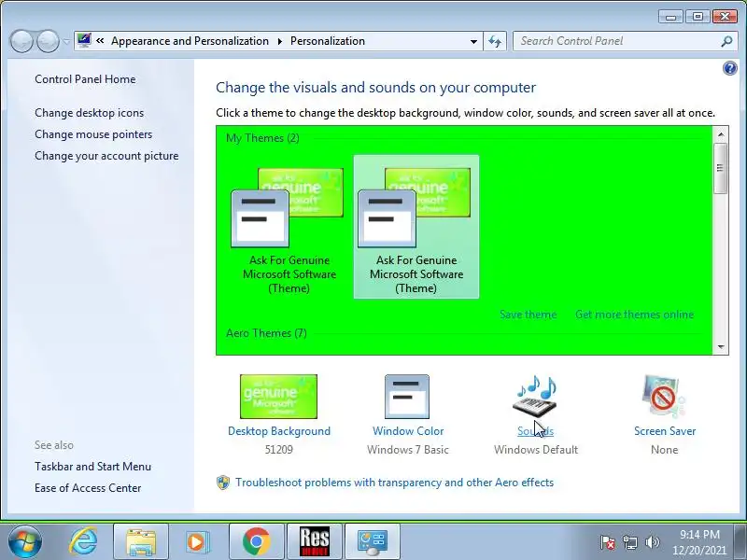
Task: Select the first Ask For Genuine theme
Action: [x=289, y=227]
